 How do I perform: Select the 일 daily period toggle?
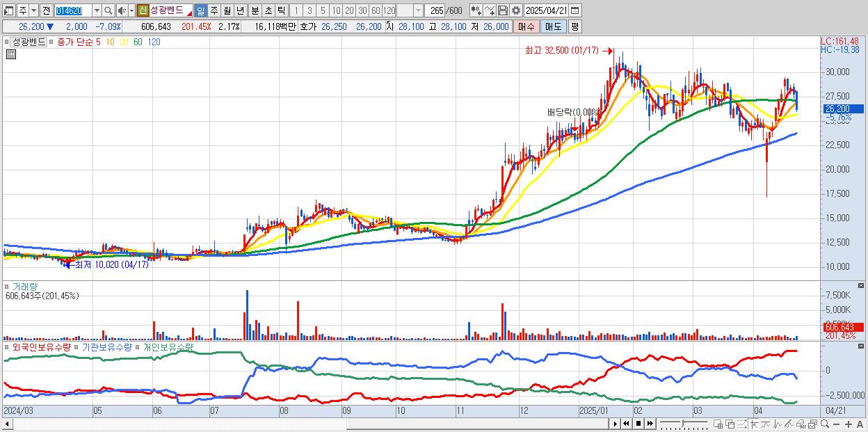point(200,10)
